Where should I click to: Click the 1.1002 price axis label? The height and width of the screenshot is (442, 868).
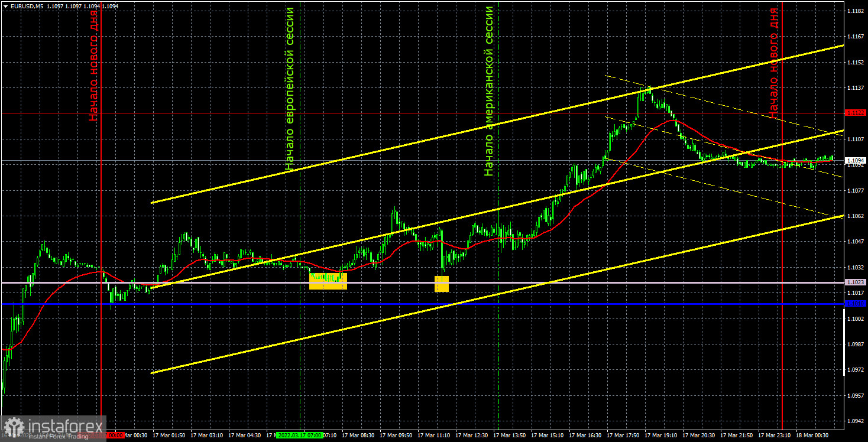[x=854, y=319]
